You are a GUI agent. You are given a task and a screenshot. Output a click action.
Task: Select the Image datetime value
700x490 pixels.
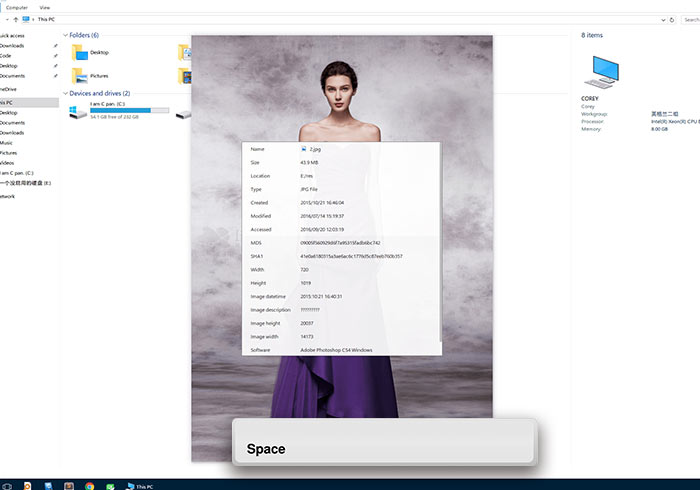point(321,297)
